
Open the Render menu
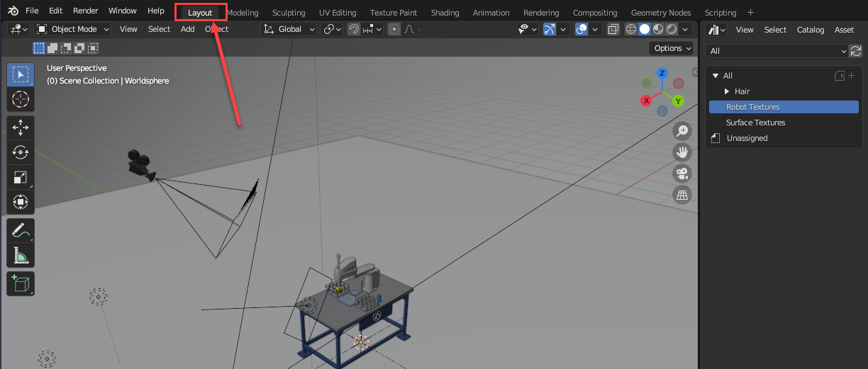tap(86, 11)
